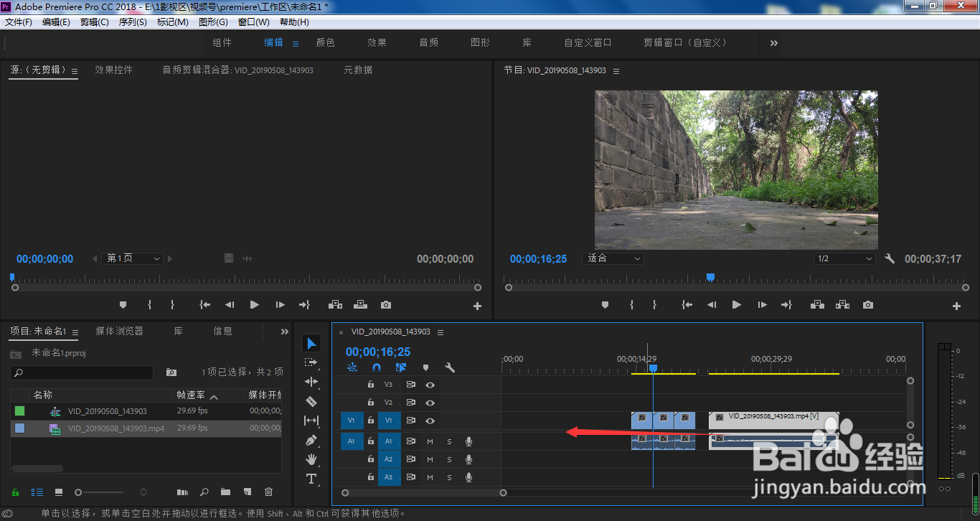The height and width of the screenshot is (521, 980).
Task: Switch to 颜色 workspace
Action: (x=326, y=43)
